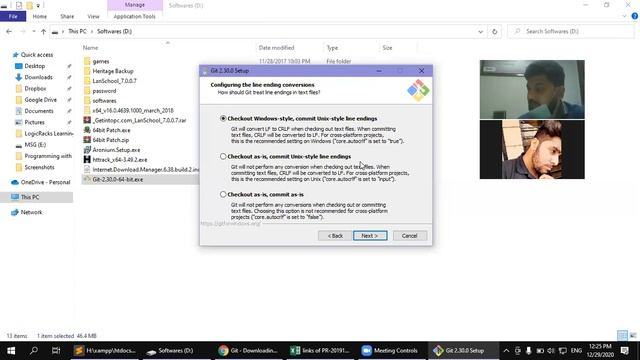Open Desktop in navigation pane
The image size is (640, 360).
[35, 66]
